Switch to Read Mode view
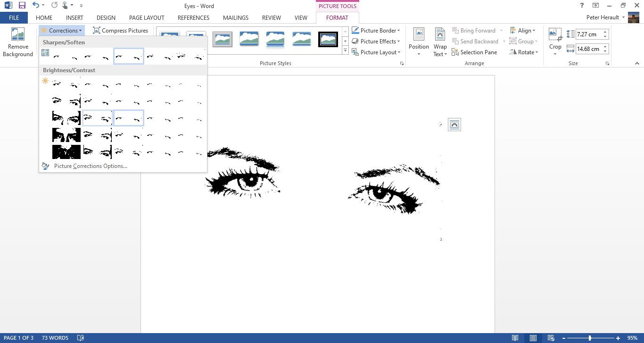The image size is (644, 343). click(515, 338)
